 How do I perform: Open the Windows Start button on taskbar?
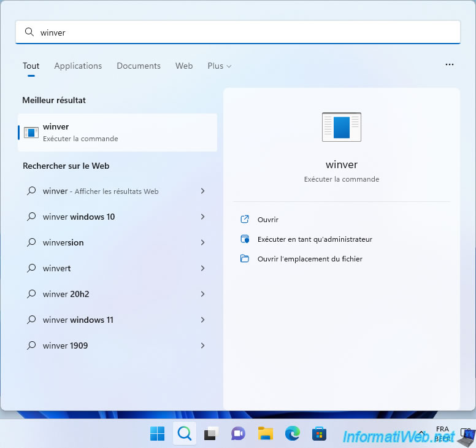pos(157,433)
